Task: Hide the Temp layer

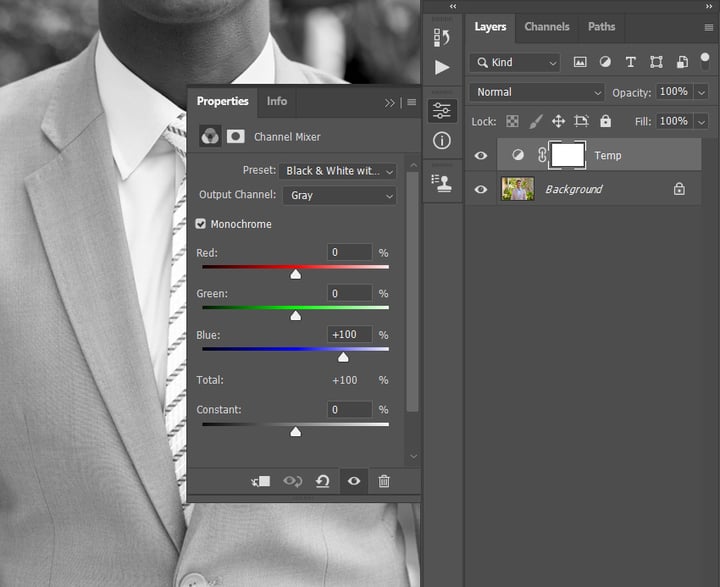Action: point(481,155)
